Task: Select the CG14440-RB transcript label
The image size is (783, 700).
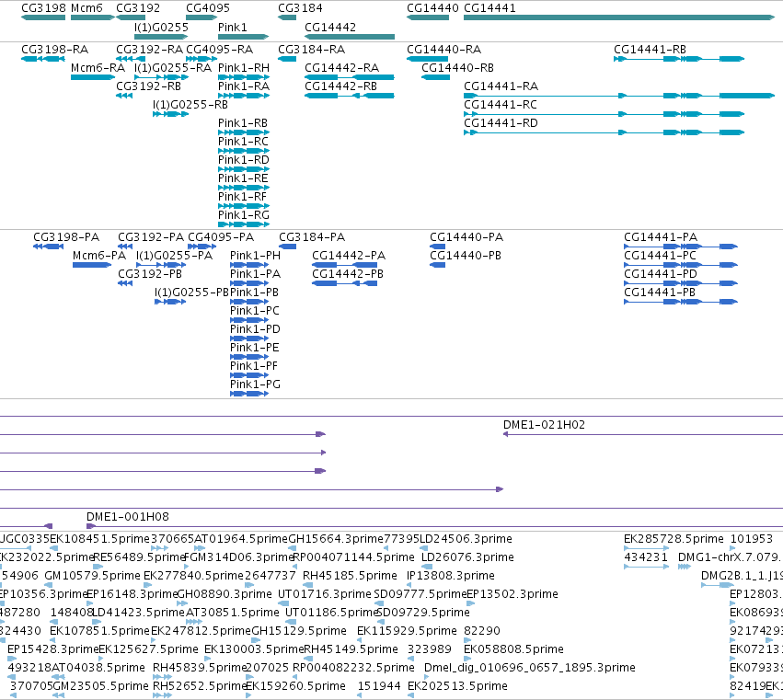Action: (457, 67)
